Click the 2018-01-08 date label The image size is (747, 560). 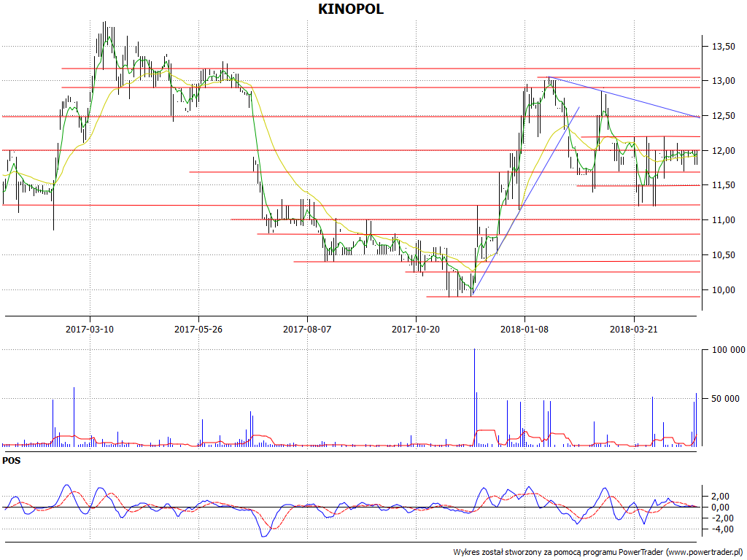[x=525, y=329]
